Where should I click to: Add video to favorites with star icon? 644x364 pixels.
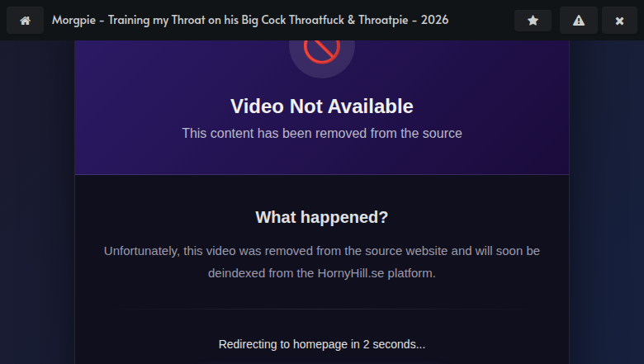click(533, 20)
